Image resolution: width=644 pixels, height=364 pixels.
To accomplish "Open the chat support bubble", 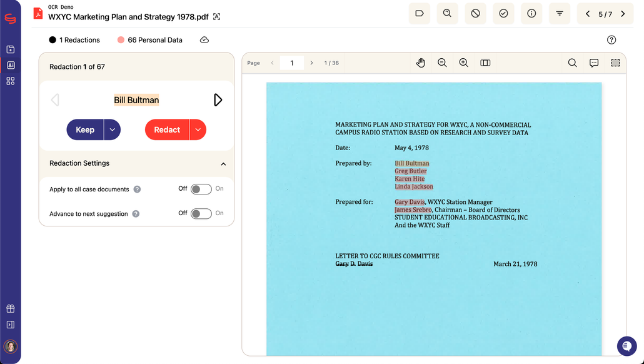I will click(x=626, y=346).
